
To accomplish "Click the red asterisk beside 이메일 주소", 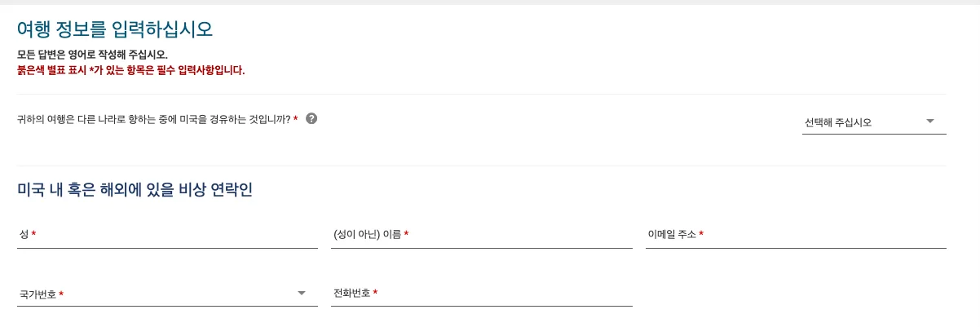I will 701,234.
